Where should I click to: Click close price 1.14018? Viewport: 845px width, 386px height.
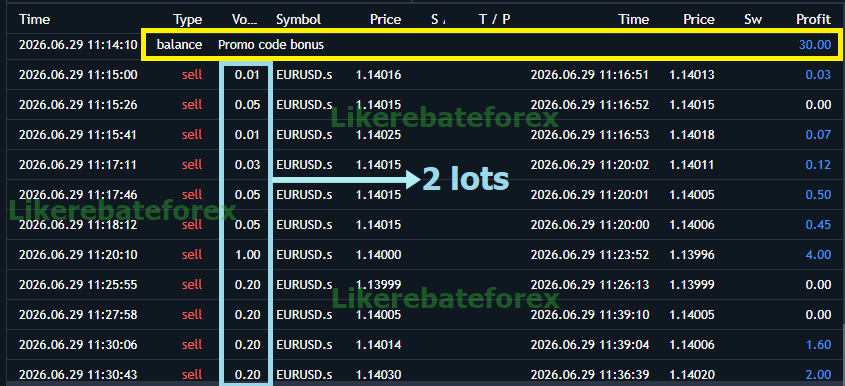coord(692,134)
